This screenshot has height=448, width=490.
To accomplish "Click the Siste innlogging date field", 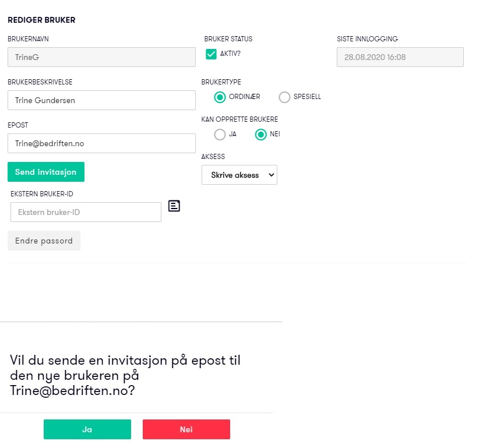I will [x=400, y=57].
